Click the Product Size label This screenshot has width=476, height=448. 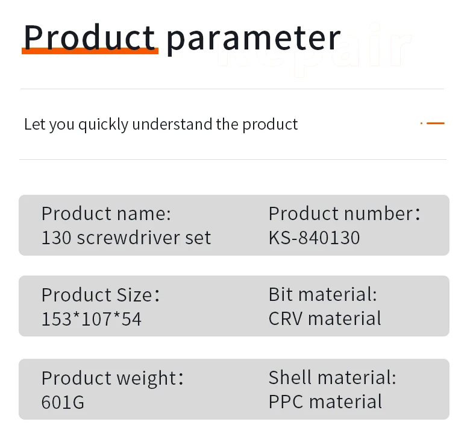coord(101,295)
